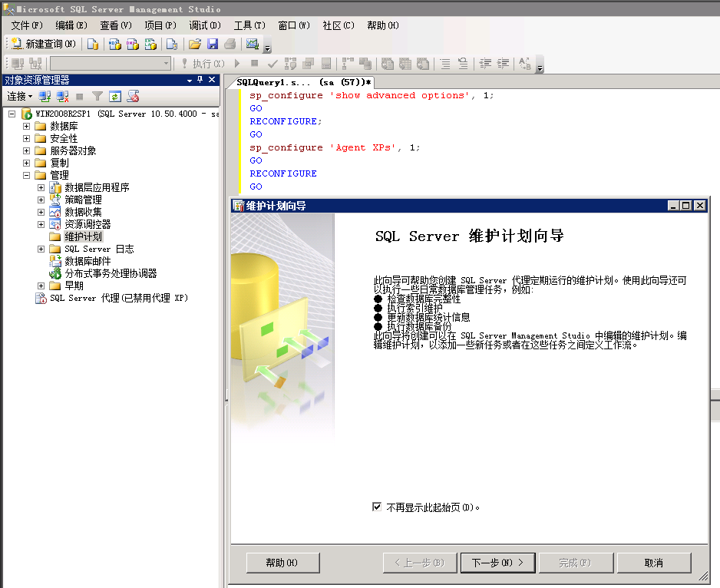Click the Database Engine Query icon
Image resolution: width=720 pixels, height=588 pixels.
tap(93, 44)
